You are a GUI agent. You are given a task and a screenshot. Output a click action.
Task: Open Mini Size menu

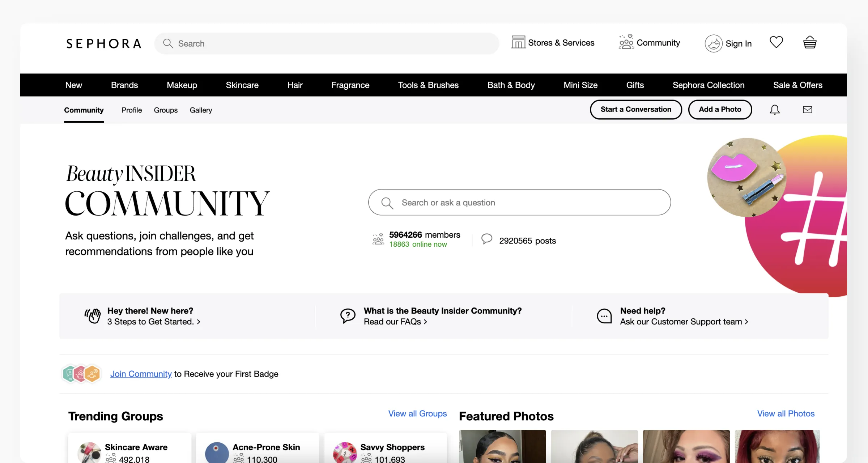(x=580, y=85)
